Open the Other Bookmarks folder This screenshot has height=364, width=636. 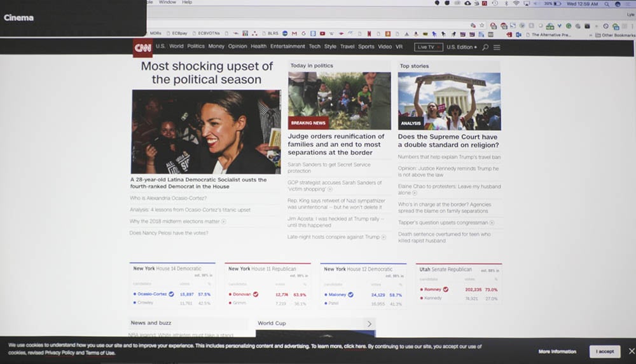coord(614,36)
